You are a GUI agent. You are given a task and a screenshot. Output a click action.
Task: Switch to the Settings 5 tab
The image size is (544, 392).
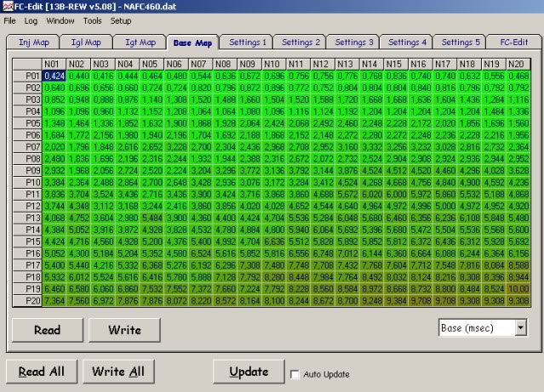[461, 43]
